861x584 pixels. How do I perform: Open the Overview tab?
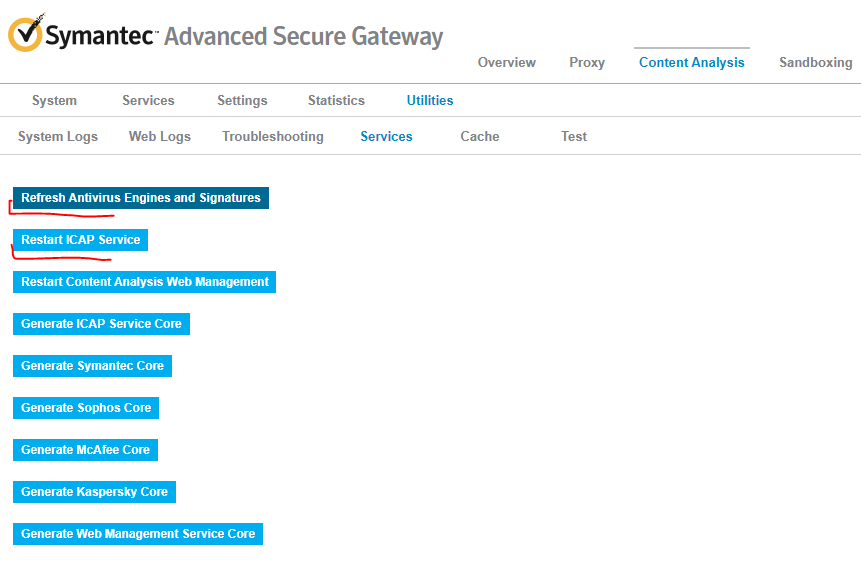[x=506, y=62]
